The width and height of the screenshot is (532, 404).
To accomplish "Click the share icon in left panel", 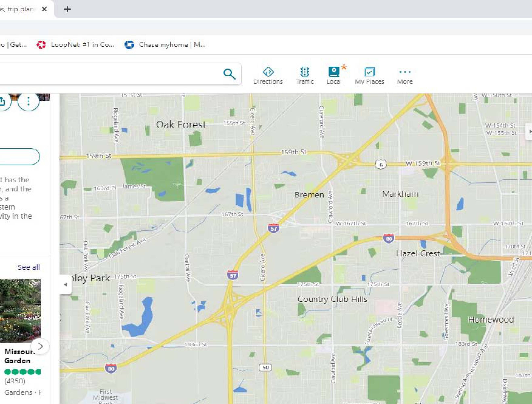I will [x=2, y=101].
